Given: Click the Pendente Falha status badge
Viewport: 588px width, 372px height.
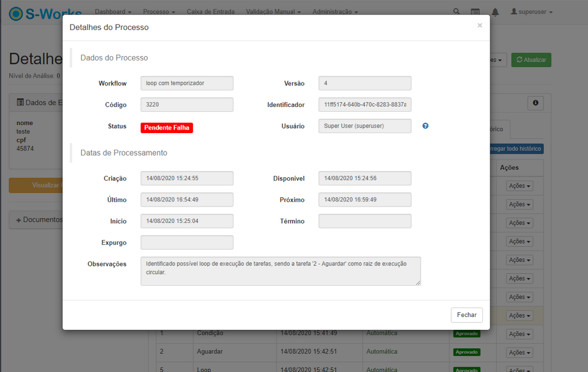Looking at the screenshot, I should coord(167,128).
